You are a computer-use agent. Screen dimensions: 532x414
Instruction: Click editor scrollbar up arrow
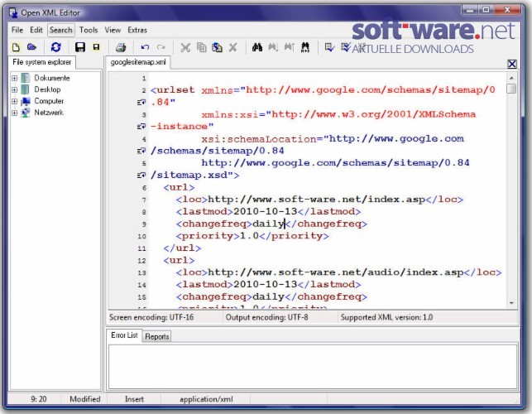(x=511, y=78)
